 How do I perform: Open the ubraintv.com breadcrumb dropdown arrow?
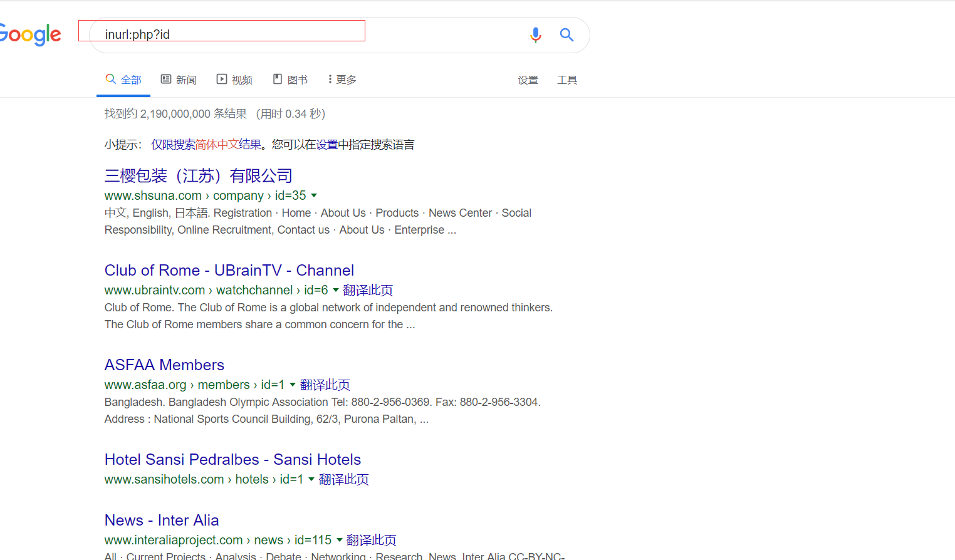coord(336,290)
